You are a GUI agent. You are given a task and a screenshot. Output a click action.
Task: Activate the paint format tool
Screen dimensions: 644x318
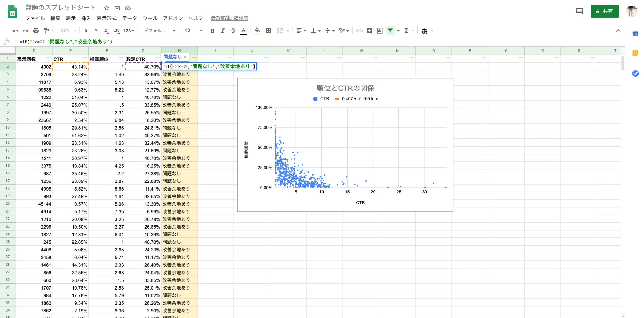[46, 31]
